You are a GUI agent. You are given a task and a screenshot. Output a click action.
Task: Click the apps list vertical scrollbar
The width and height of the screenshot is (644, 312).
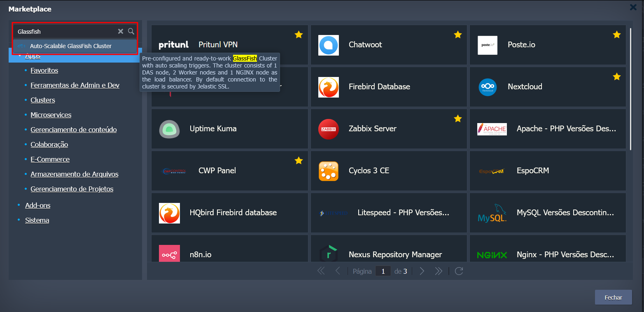[631, 88]
